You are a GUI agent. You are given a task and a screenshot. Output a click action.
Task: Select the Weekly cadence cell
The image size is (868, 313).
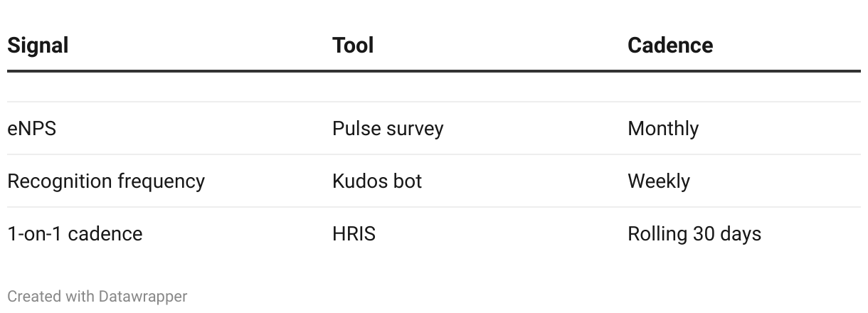(658, 181)
